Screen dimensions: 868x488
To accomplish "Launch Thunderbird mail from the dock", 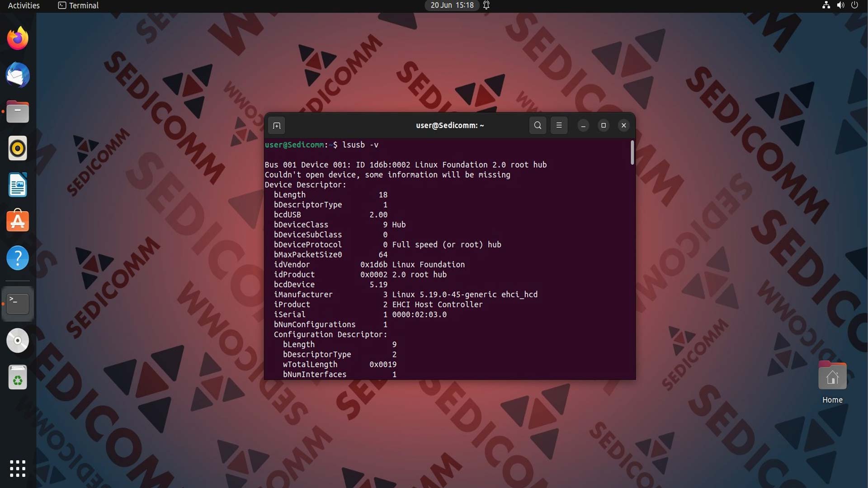I will pos(18,75).
